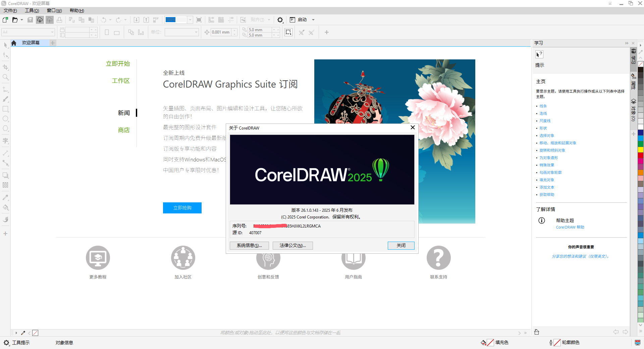Switch to the 欢迎屏幕 tab
Screen dimensions: 644x349
[x=31, y=43]
